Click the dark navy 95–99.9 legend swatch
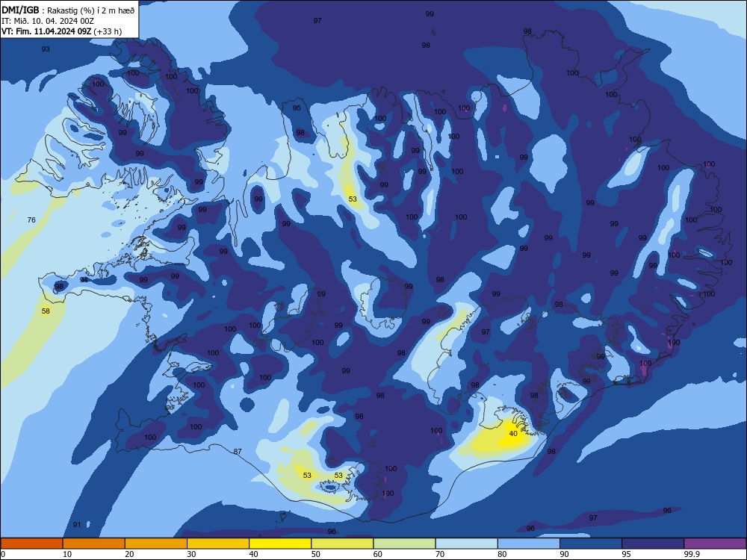747x560 pixels. click(653, 544)
